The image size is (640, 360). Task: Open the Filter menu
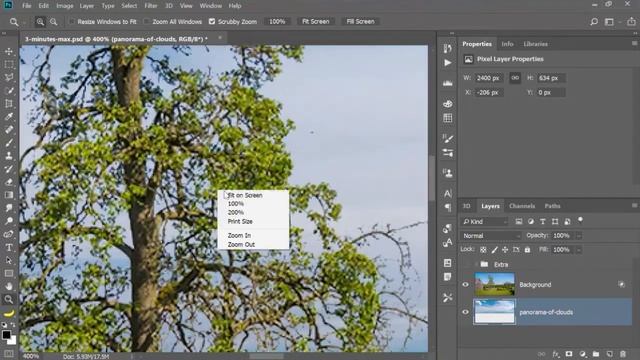tap(151, 6)
